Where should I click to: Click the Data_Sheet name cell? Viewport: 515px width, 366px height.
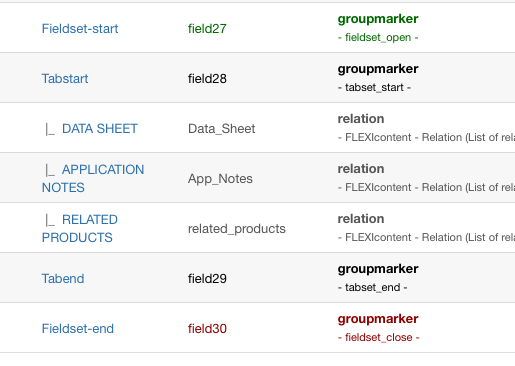221,129
